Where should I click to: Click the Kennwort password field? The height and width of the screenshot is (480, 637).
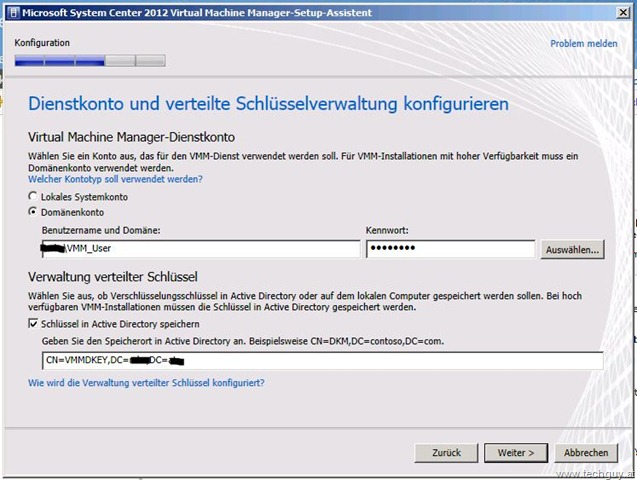450,249
